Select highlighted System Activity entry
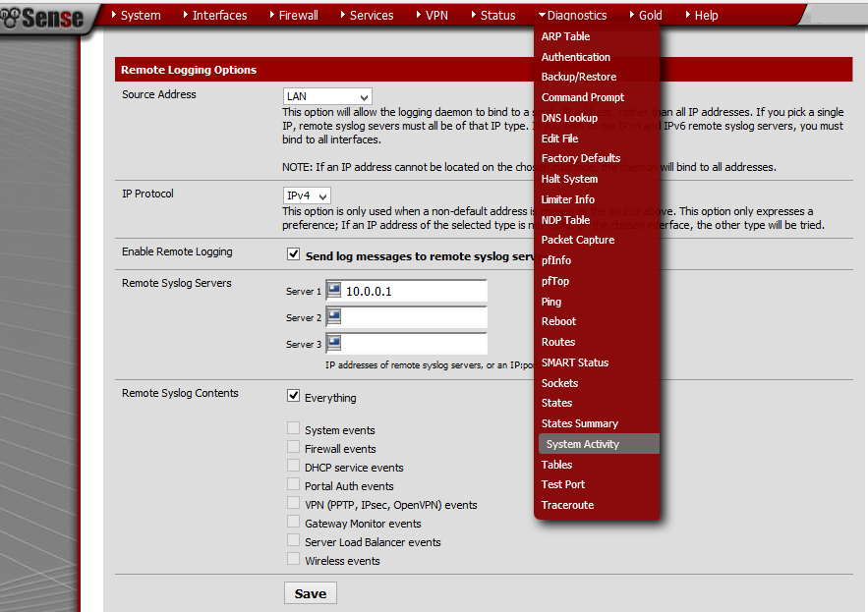Image resolution: width=868 pixels, height=612 pixels. point(599,444)
